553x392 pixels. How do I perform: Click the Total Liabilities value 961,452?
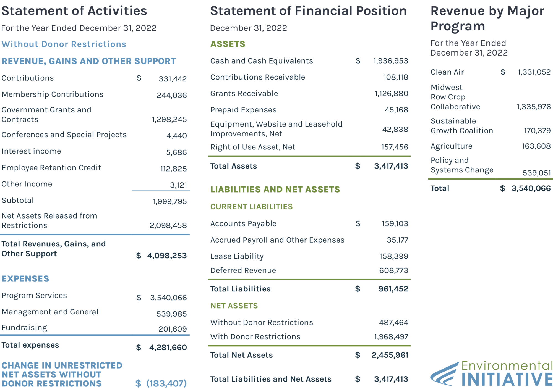[393, 289]
